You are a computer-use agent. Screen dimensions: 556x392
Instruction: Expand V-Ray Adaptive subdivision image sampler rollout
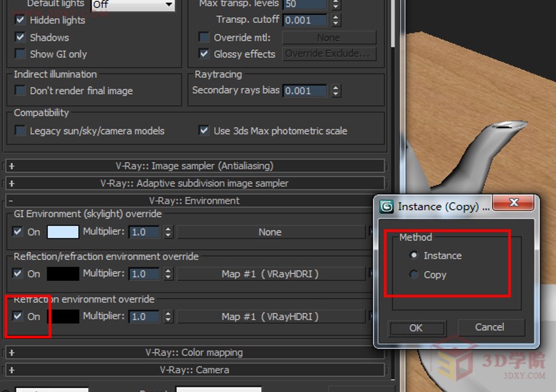tap(194, 183)
